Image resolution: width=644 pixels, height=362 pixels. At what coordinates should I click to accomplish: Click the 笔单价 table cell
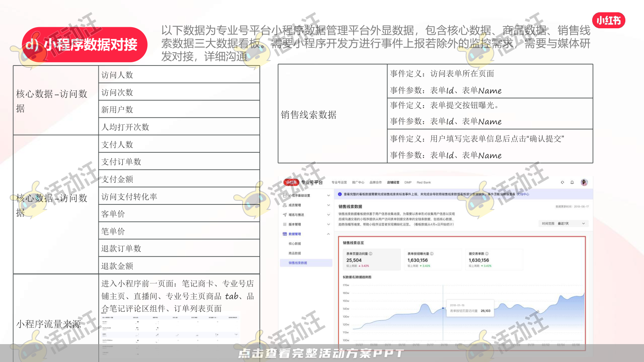(x=179, y=231)
